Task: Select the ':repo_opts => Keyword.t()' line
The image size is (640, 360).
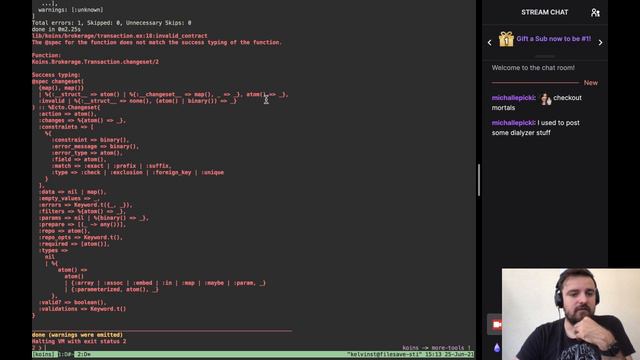Action: pyautogui.click(x=80, y=238)
